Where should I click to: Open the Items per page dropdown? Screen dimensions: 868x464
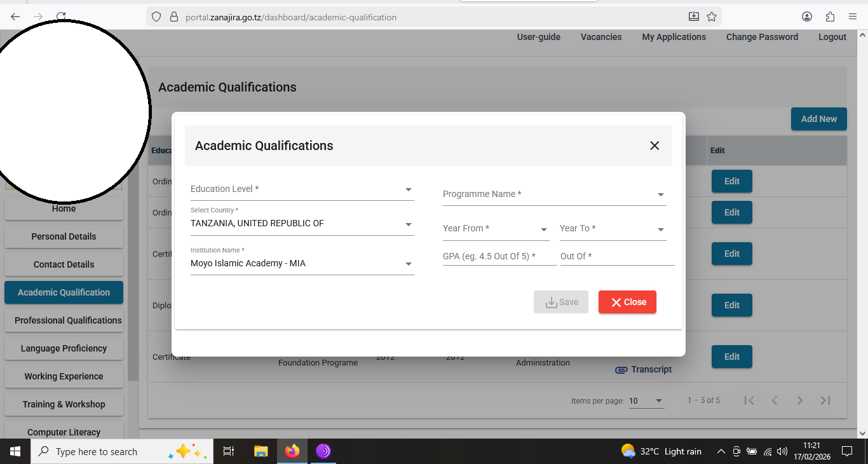(646, 401)
